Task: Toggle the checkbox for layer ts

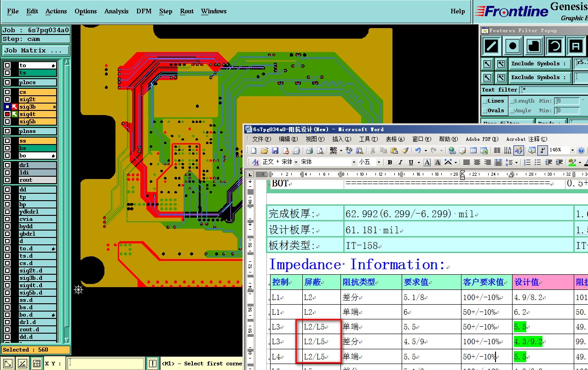Action: (x=7, y=73)
